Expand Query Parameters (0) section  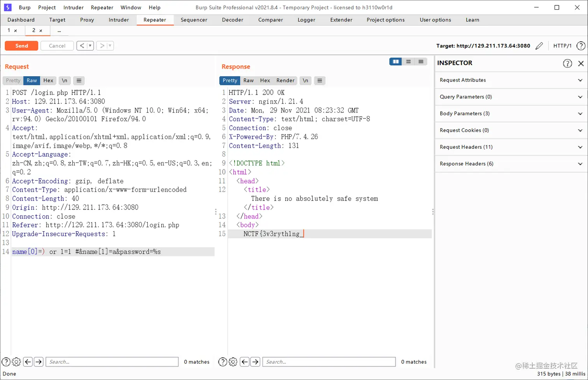click(x=511, y=97)
